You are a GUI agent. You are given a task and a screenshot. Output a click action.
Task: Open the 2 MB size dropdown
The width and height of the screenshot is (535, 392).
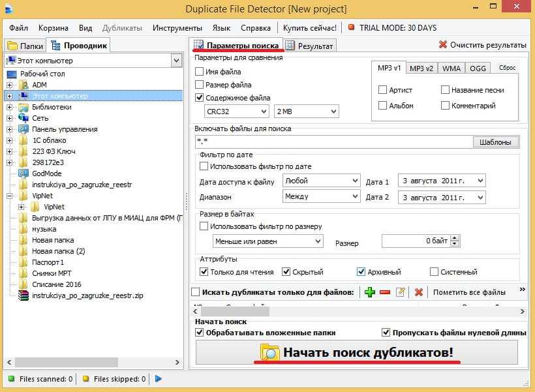(307, 112)
